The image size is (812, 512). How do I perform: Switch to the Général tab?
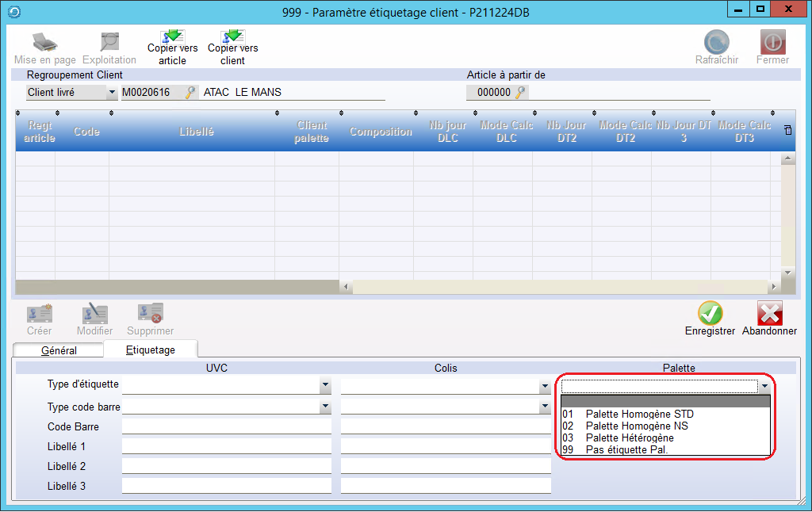(59, 350)
